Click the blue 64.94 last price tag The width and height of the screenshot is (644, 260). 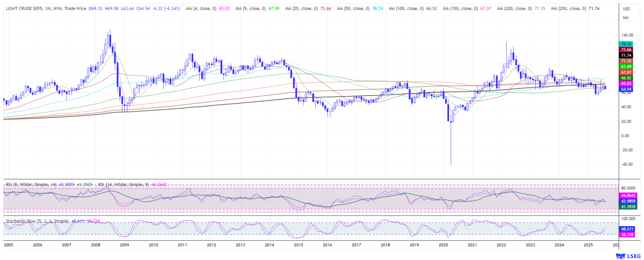626,89
